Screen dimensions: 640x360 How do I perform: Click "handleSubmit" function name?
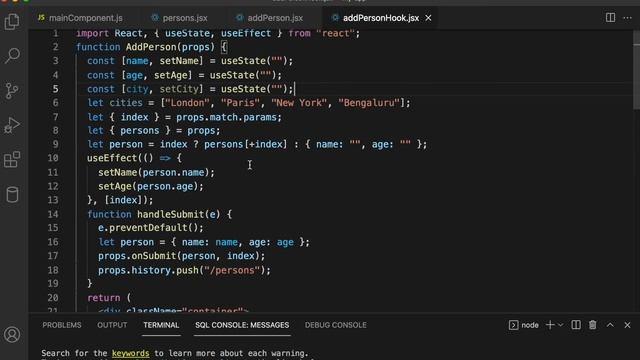pyautogui.click(x=170, y=214)
